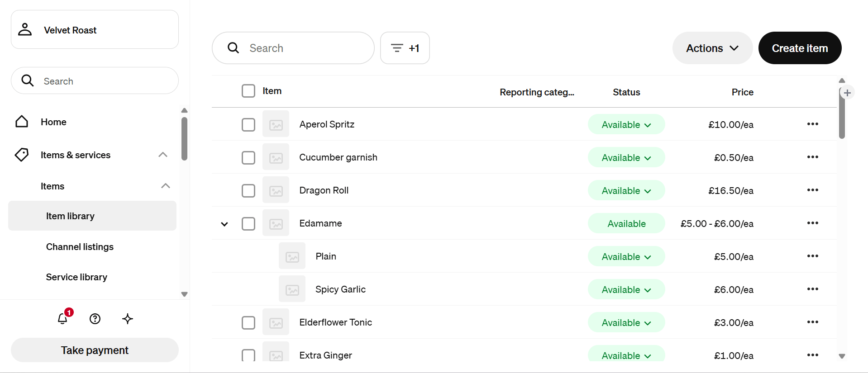Select the Cucumber garnish checkbox
This screenshot has width=868, height=373.
pos(248,157)
